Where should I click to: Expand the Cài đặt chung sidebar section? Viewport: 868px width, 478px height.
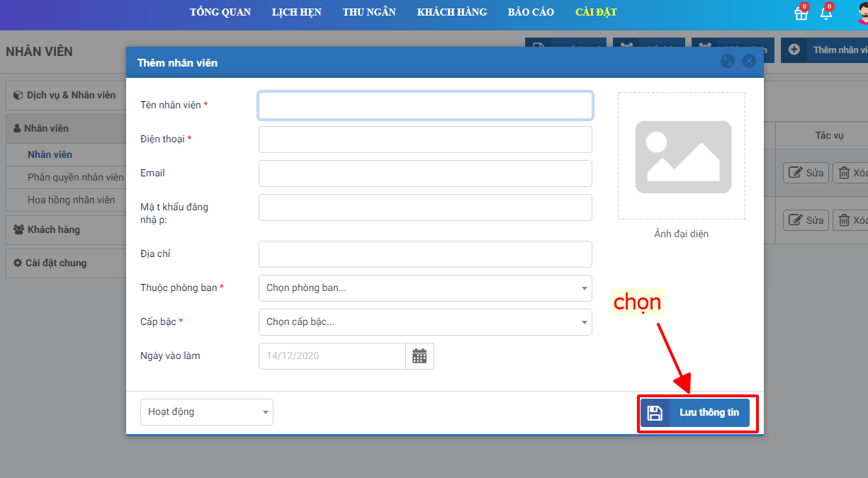[x=55, y=263]
